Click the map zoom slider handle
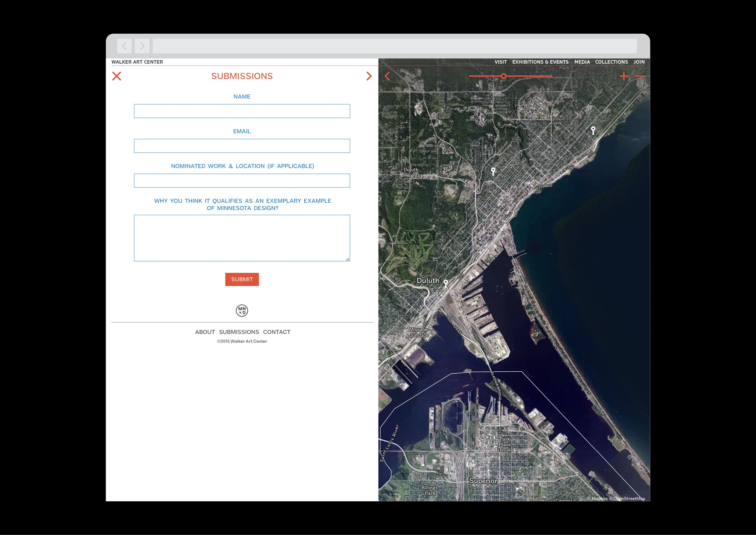Image resolution: width=756 pixels, height=535 pixels. (504, 76)
